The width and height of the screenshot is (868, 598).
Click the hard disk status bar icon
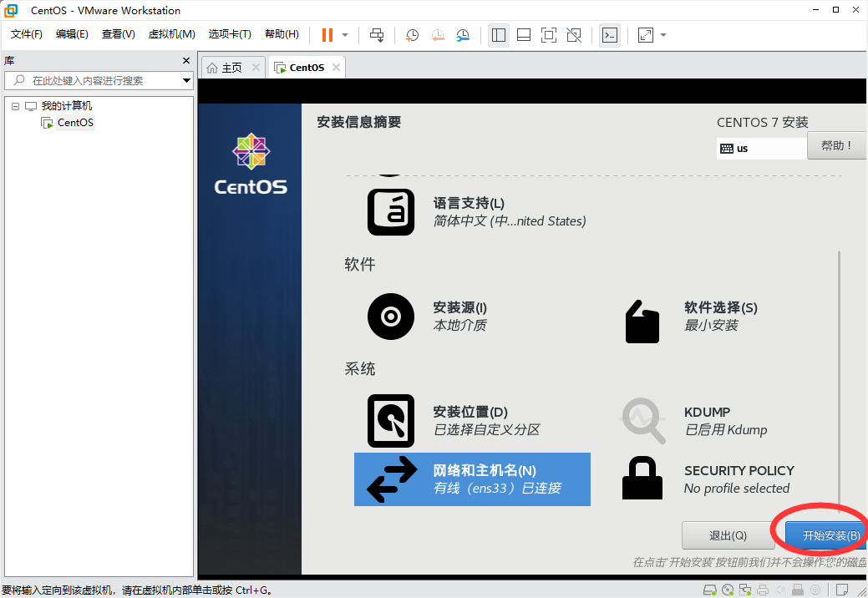(709, 590)
